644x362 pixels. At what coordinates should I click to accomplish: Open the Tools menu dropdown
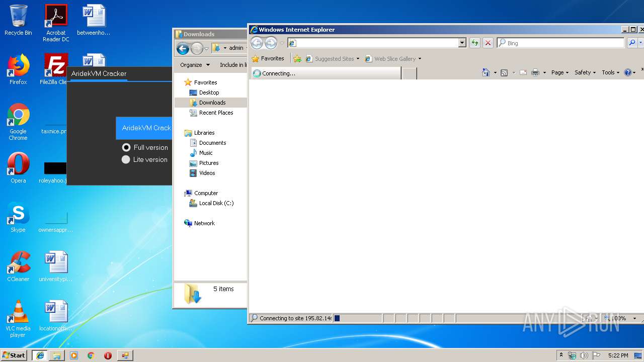(x=611, y=72)
